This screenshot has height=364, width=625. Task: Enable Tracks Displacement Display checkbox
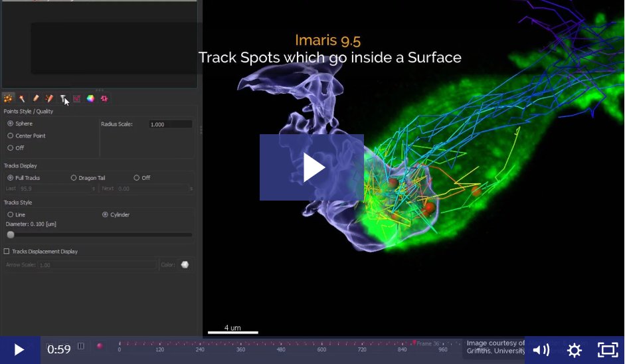click(x=7, y=251)
